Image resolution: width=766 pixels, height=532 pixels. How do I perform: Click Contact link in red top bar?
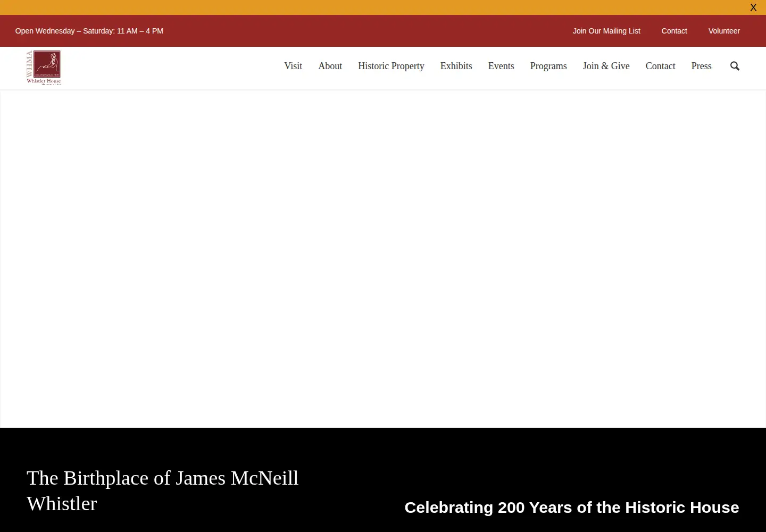(x=674, y=31)
